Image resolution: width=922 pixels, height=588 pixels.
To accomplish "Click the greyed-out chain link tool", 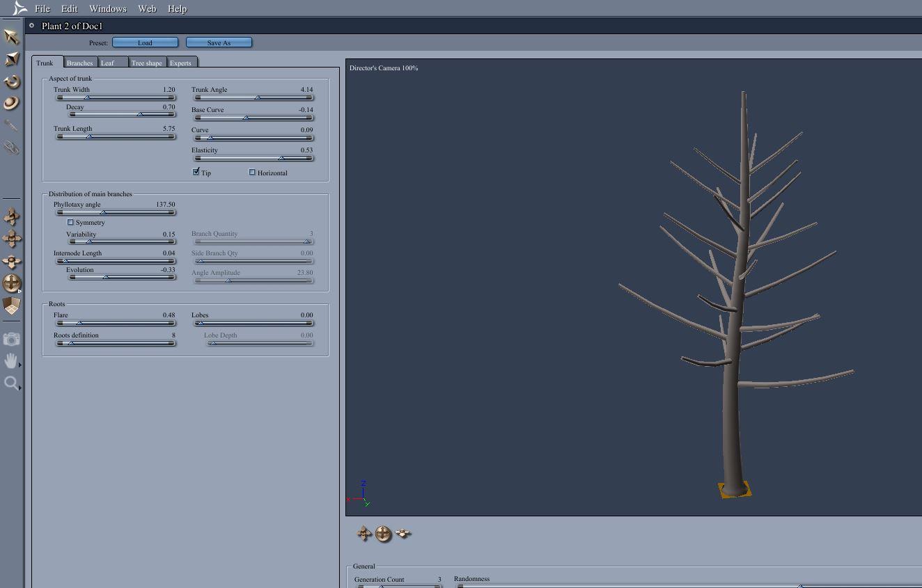I will coord(11,148).
